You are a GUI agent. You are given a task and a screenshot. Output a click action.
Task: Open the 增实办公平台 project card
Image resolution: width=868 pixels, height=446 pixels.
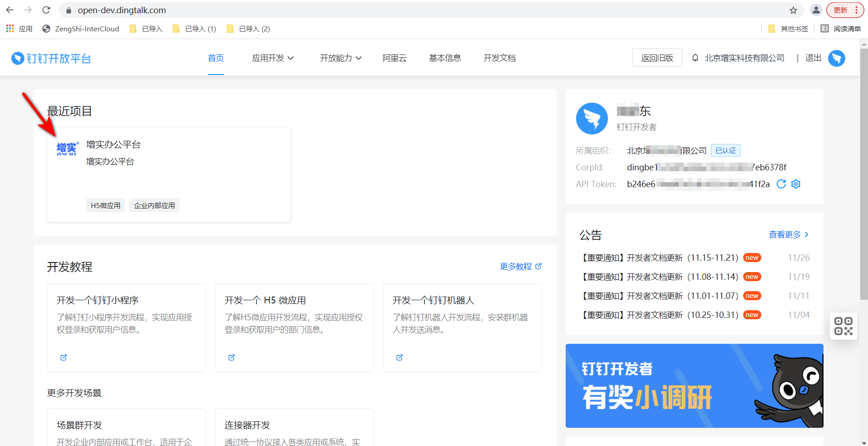click(168, 175)
